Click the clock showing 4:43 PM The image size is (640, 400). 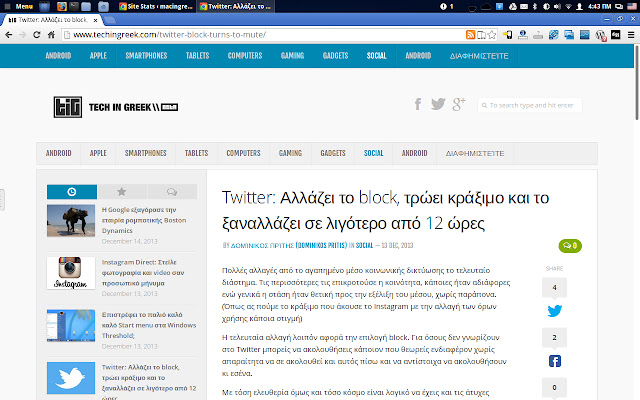click(600, 6)
